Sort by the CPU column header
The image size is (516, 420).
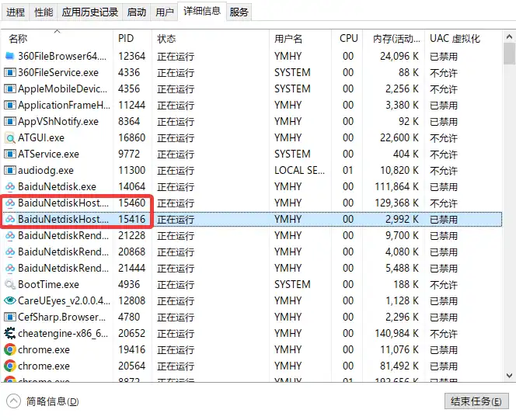tap(347, 39)
